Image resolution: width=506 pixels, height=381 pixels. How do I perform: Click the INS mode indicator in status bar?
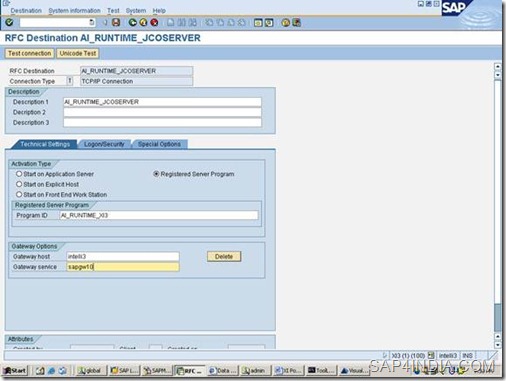click(x=467, y=356)
